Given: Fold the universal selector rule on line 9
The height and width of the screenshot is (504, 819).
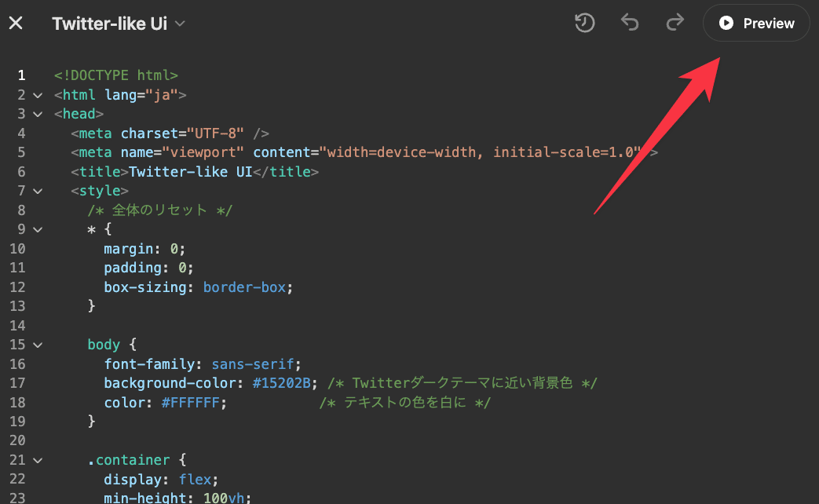Looking at the screenshot, I should coord(37,229).
